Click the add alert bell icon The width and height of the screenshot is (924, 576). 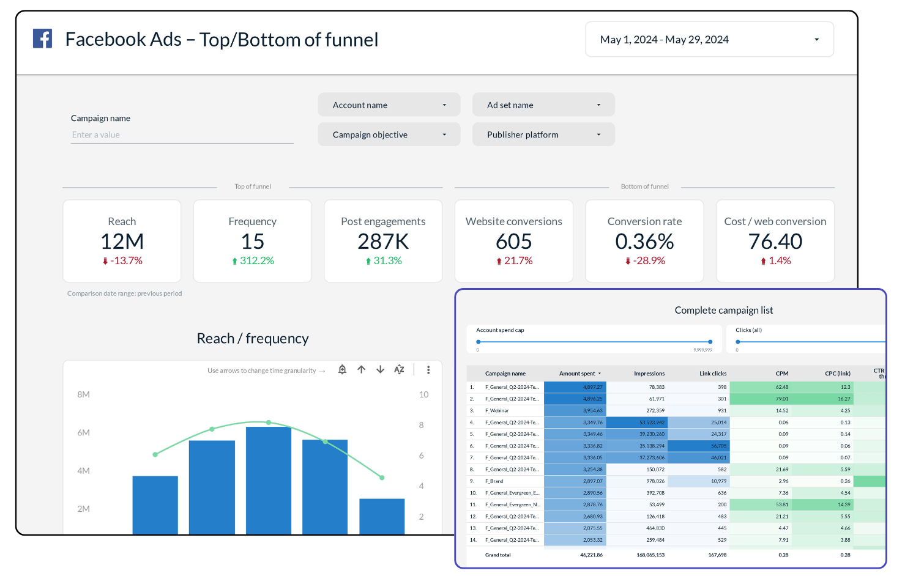click(x=343, y=369)
